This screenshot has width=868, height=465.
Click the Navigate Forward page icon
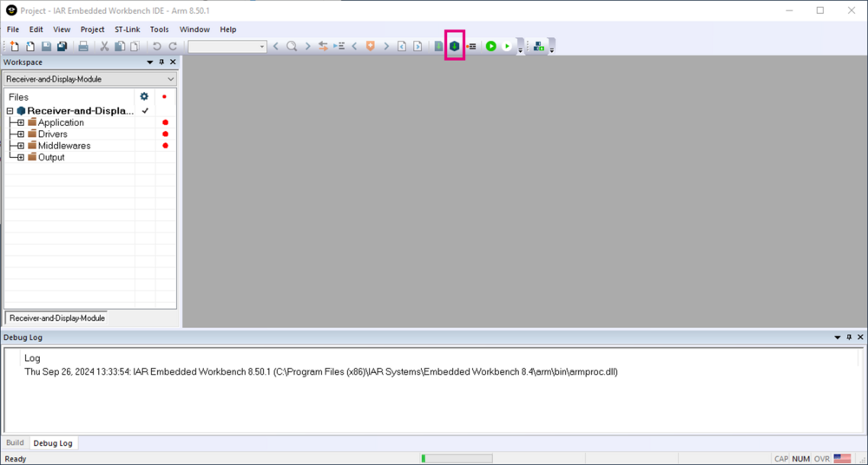click(x=418, y=47)
